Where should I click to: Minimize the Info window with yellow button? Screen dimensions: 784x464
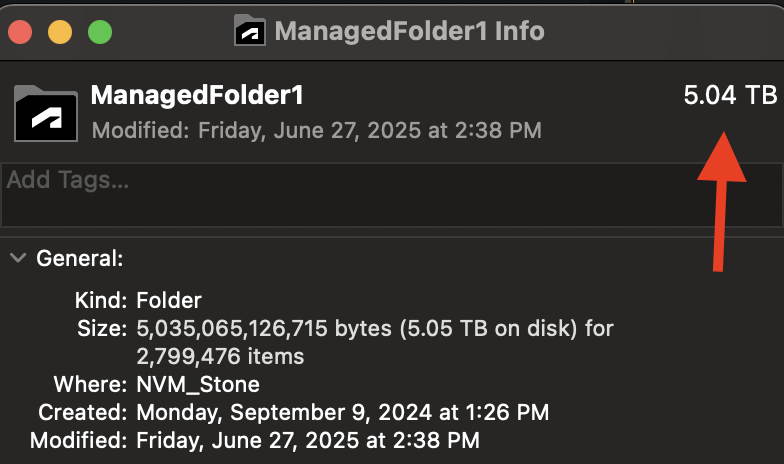[60, 32]
